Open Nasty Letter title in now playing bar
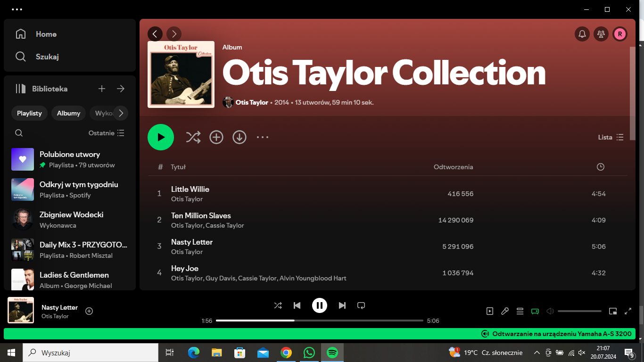Viewport: 644px width, 362px height. [x=59, y=307]
